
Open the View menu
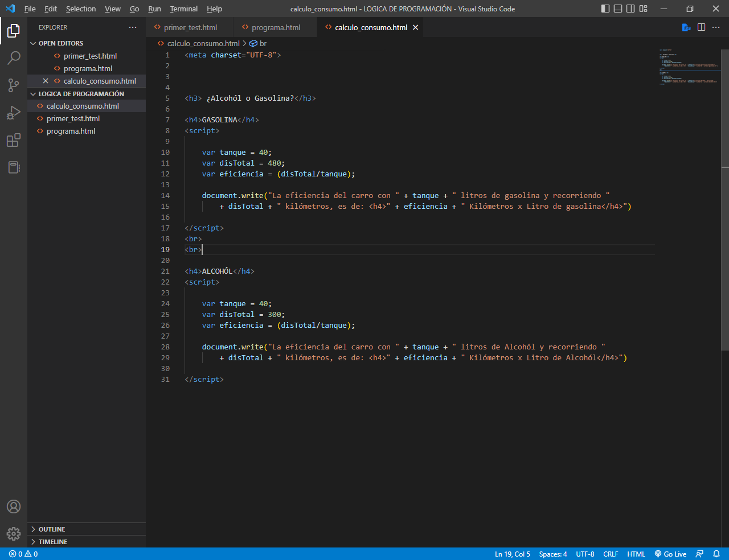point(113,9)
